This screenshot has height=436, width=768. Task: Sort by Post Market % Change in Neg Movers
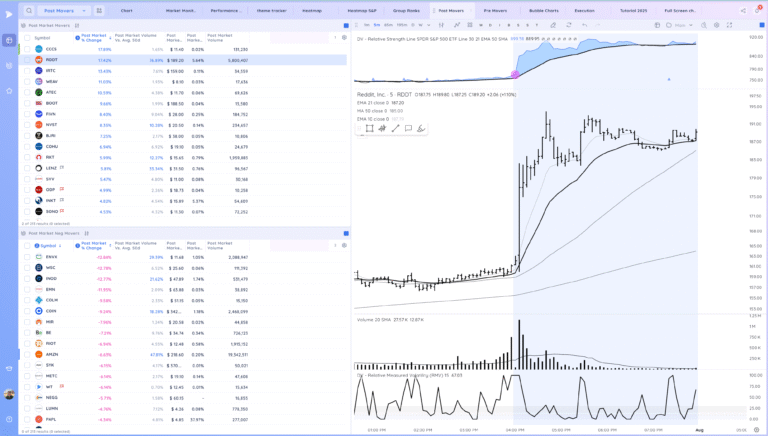coord(94,245)
